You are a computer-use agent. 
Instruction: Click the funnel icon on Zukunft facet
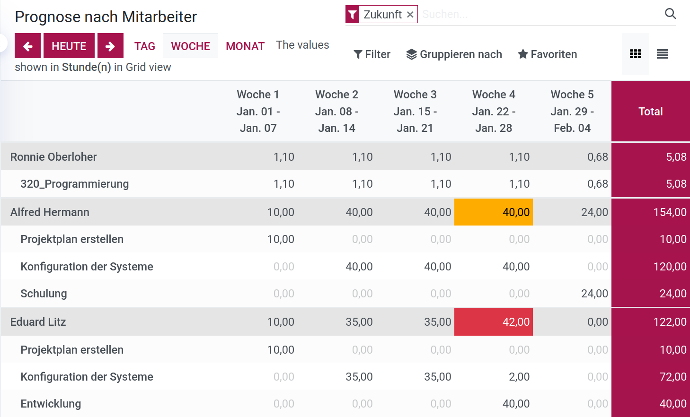tap(352, 15)
